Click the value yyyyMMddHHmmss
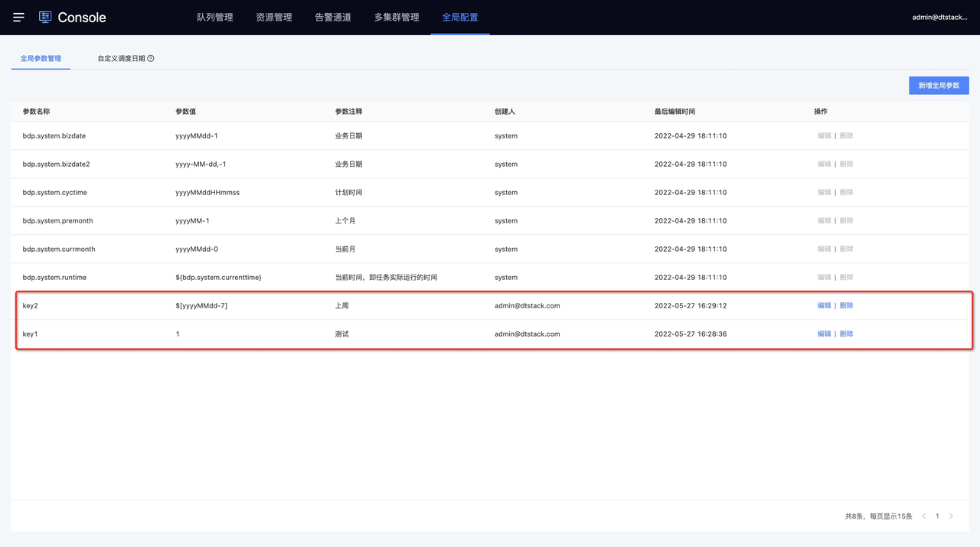This screenshot has width=980, height=547. (207, 192)
